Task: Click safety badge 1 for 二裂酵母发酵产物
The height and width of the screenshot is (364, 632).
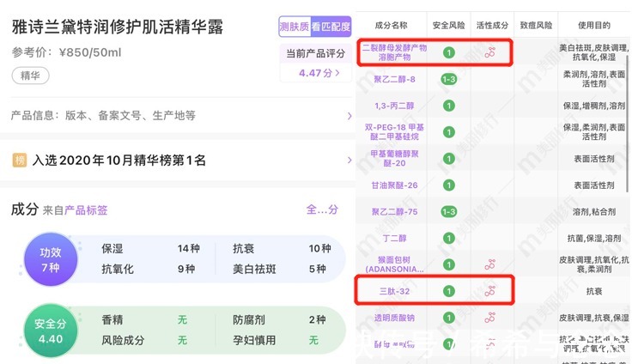Action: [448, 52]
